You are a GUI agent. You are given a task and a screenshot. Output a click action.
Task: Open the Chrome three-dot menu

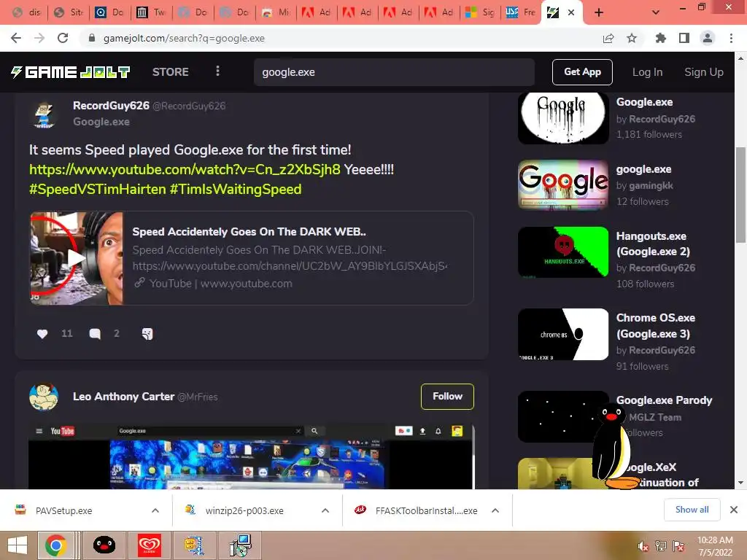click(x=731, y=38)
